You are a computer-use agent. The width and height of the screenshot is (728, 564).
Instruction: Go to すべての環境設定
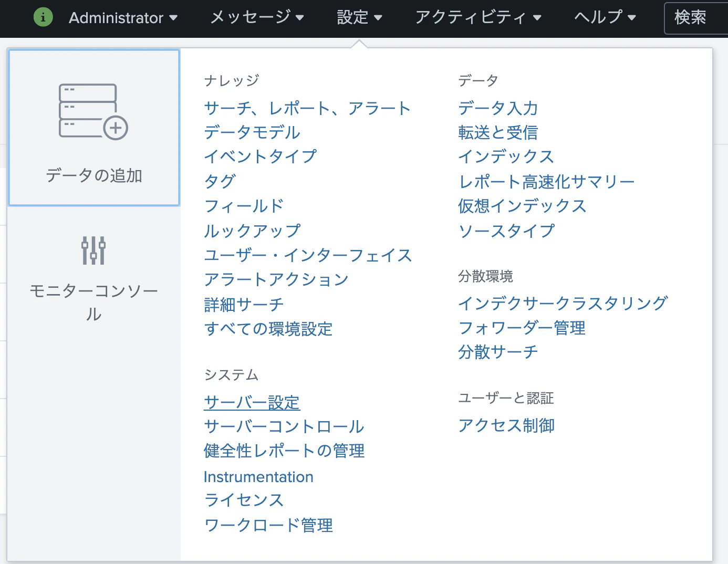tap(268, 329)
